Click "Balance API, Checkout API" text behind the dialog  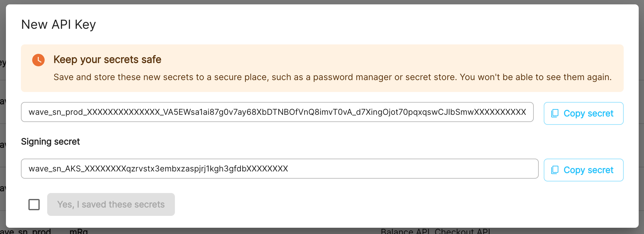pyautogui.click(x=435, y=231)
